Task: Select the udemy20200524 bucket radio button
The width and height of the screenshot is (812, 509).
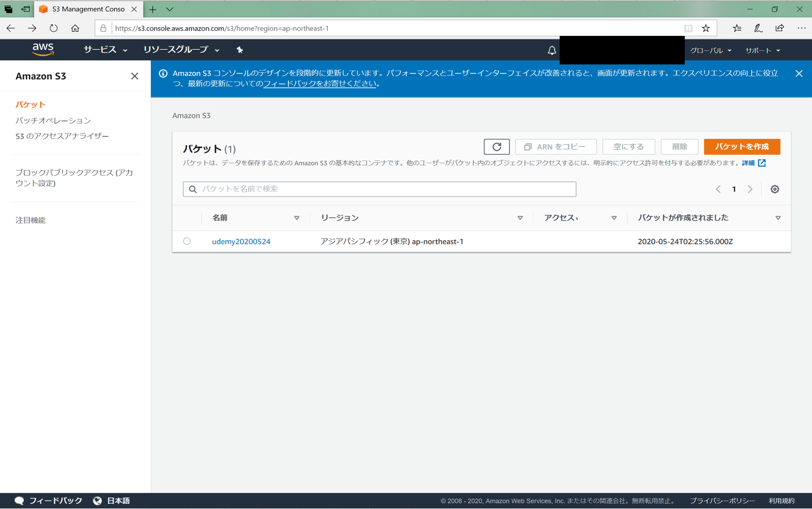Action: coord(187,241)
